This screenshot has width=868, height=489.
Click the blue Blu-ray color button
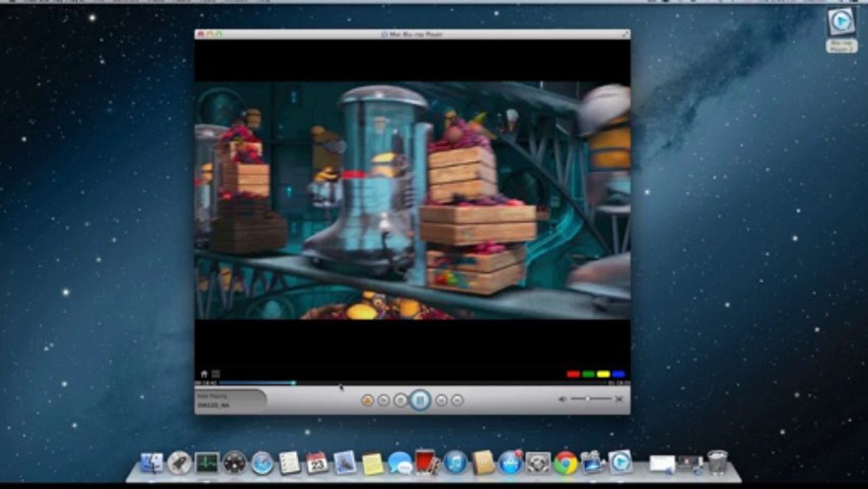618,374
